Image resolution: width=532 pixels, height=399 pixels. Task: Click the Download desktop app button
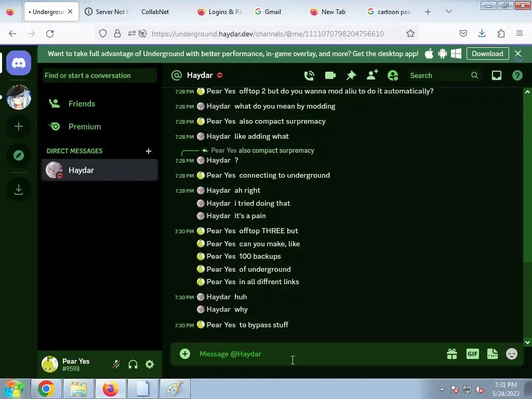click(x=487, y=54)
